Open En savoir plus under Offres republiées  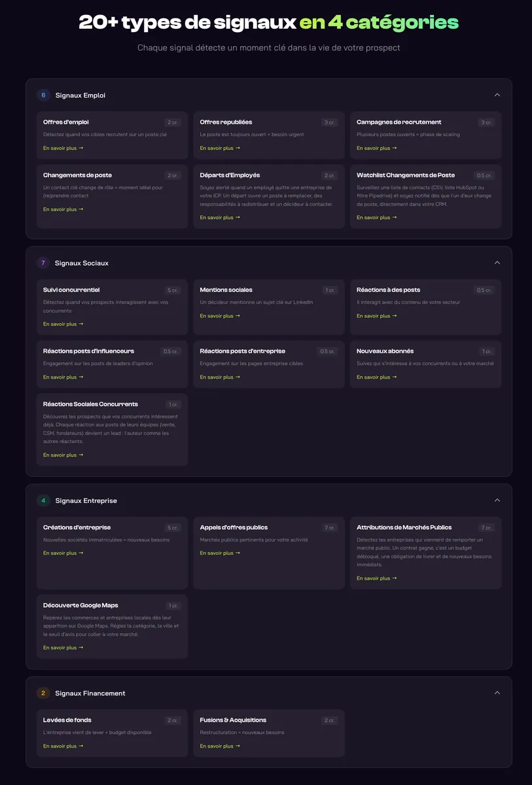220,148
